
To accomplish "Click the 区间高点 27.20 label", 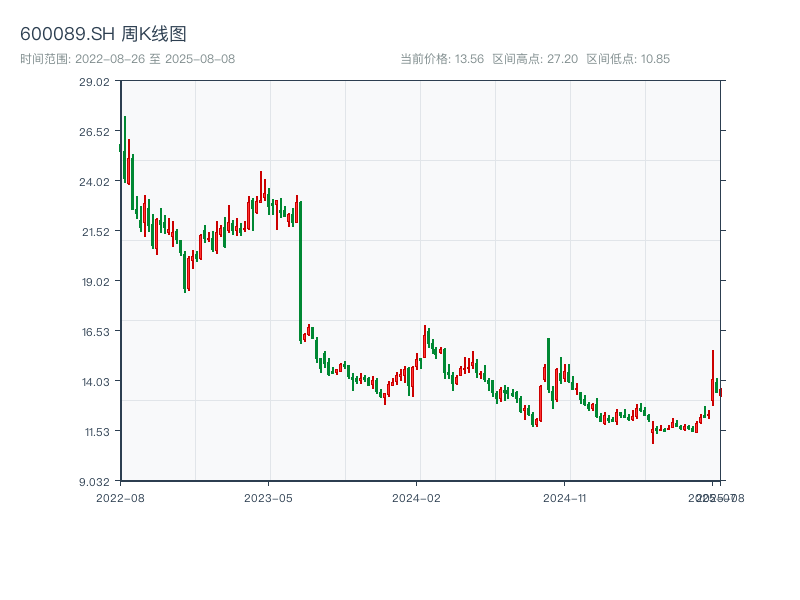I will 535,59.
